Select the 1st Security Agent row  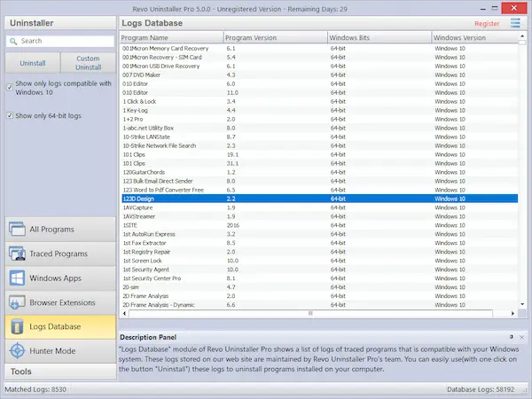[319, 269]
